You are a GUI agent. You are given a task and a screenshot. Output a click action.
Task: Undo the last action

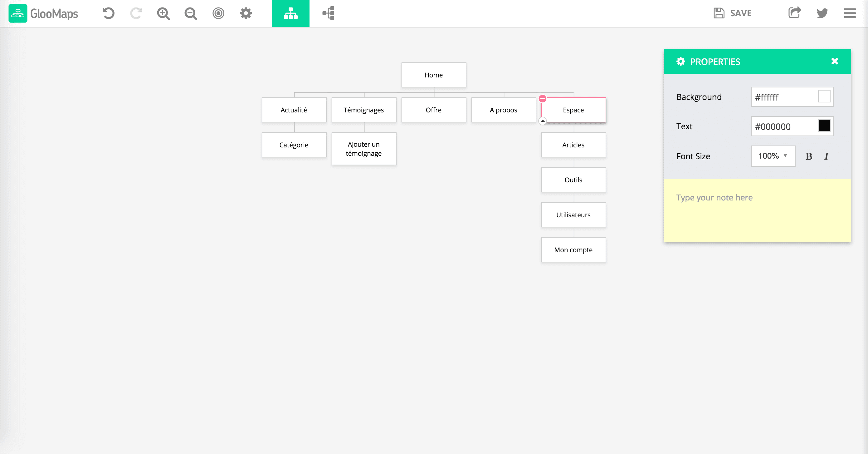pos(109,13)
